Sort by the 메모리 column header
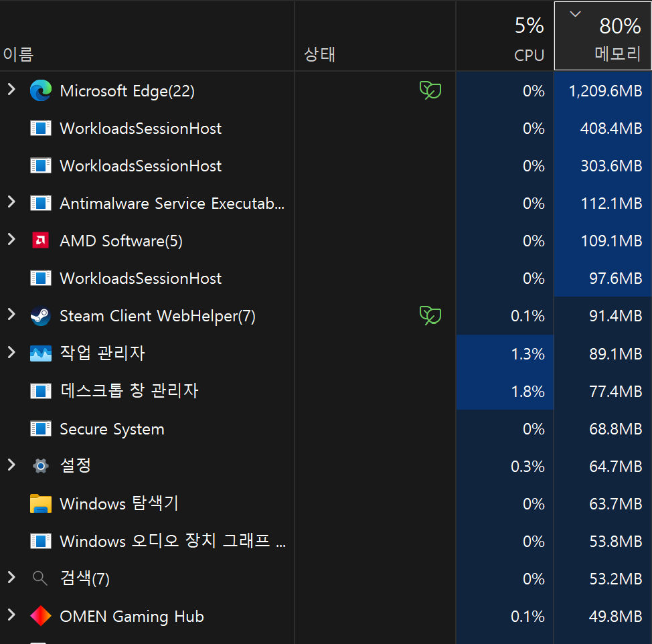This screenshot has width=652, height=644. pos(603,35)
